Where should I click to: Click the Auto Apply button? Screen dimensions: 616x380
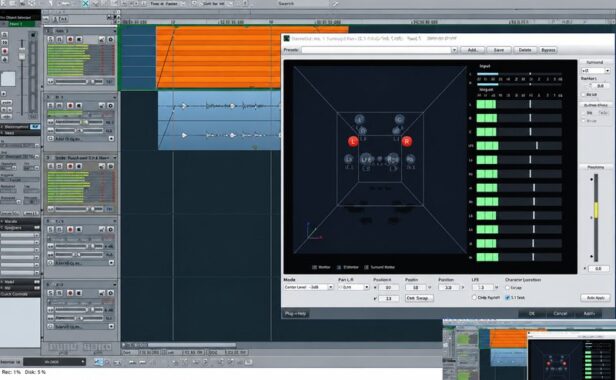(596, 298)
